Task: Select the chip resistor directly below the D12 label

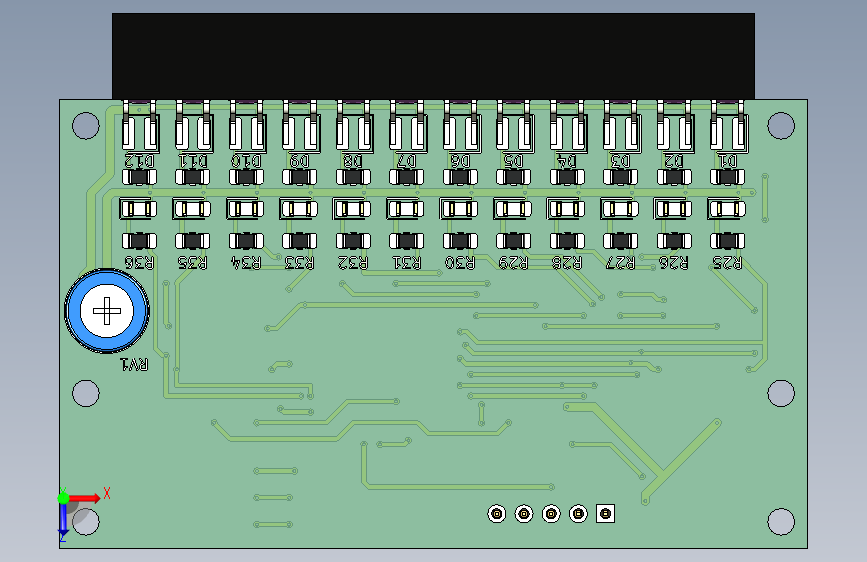Action: pyautogui.click(x=139, y=177)
